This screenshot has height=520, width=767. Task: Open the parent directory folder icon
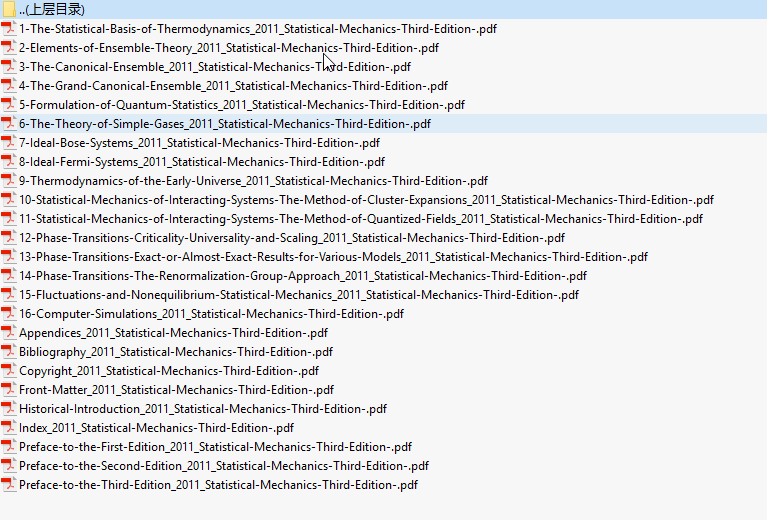tap(9, 9)
